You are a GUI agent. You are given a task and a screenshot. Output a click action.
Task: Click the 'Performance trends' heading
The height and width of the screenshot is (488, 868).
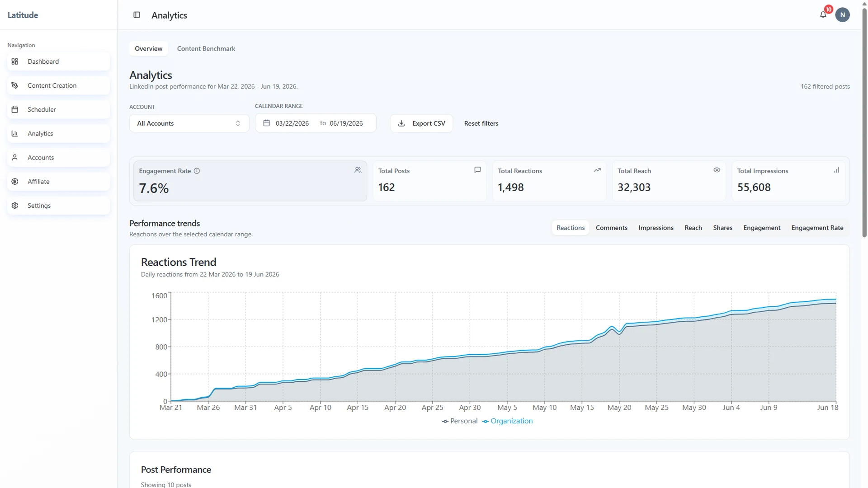click(x=165, y=223)
